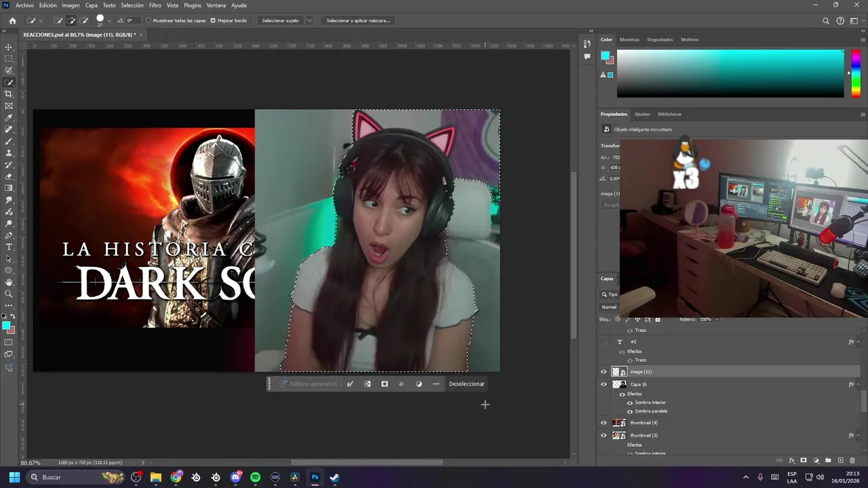Screen dimensions: 868x488
Task: Click Seleccionar y aplicar máscara button
Action: click(358, 20)
